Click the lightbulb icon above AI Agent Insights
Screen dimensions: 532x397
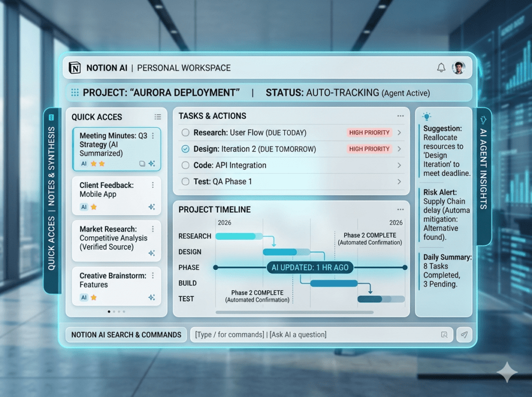(x=427, y=116)
